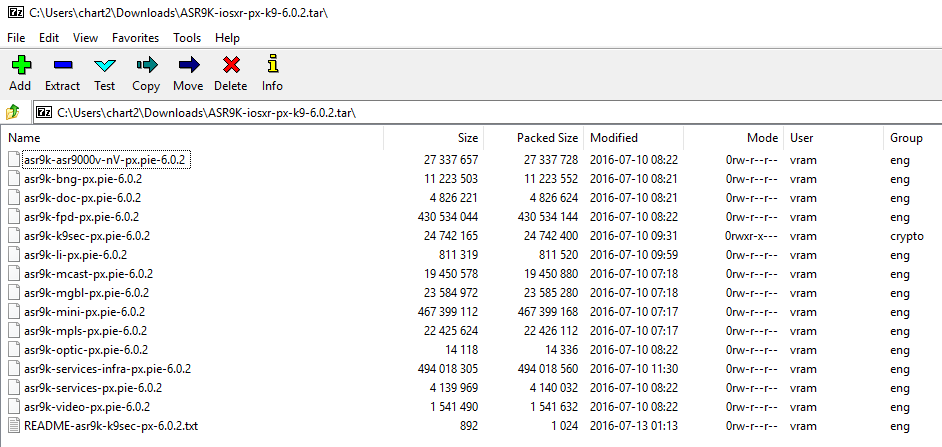Click the Copy arrow icon

coord(146,66)
